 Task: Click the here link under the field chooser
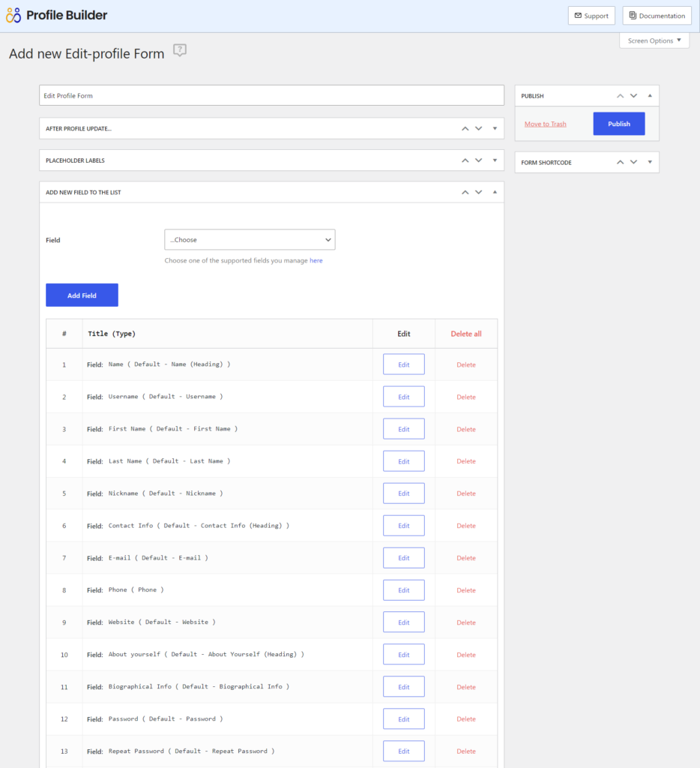(316, 259)
